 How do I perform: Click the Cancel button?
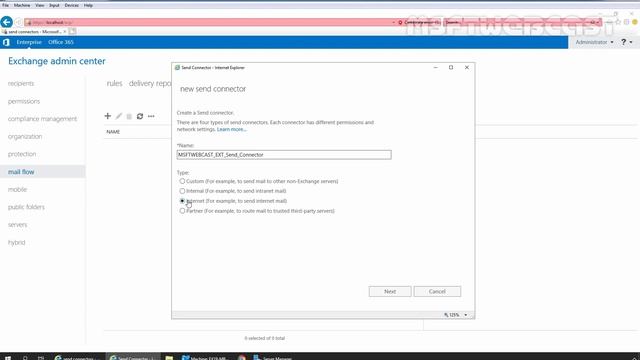tap(437, 291)
